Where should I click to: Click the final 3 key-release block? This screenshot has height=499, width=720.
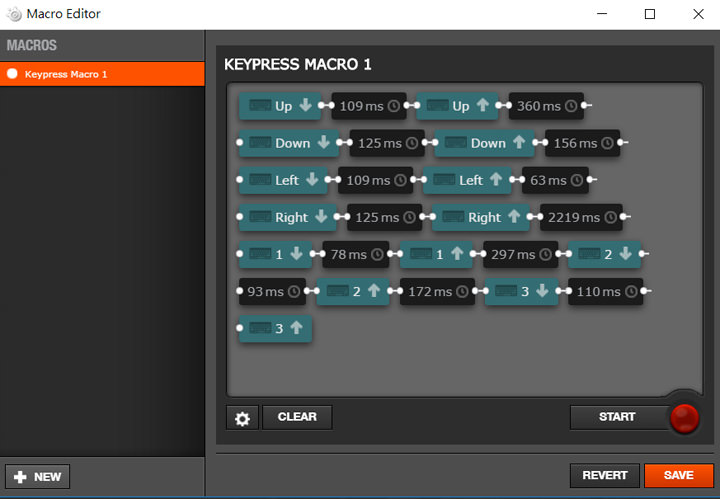pos(275,328)
